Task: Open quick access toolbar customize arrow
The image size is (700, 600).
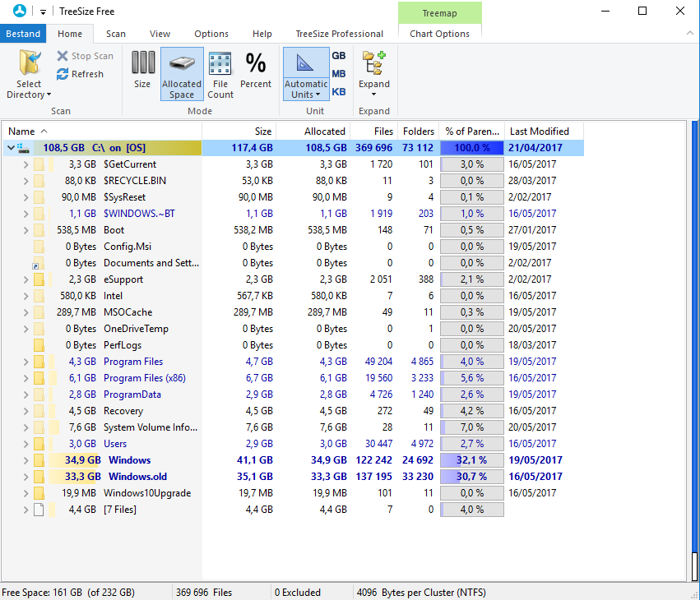Action: click(43, 12)
